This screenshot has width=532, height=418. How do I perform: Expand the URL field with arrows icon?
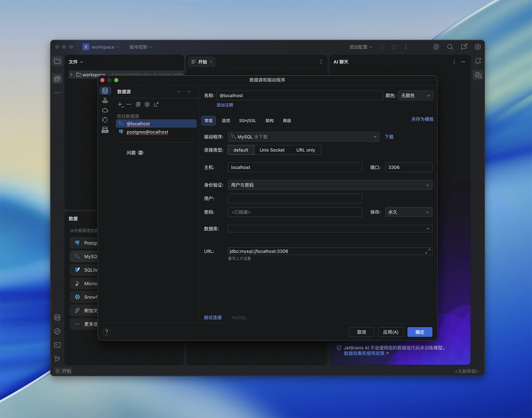click(x=428, y=251)
